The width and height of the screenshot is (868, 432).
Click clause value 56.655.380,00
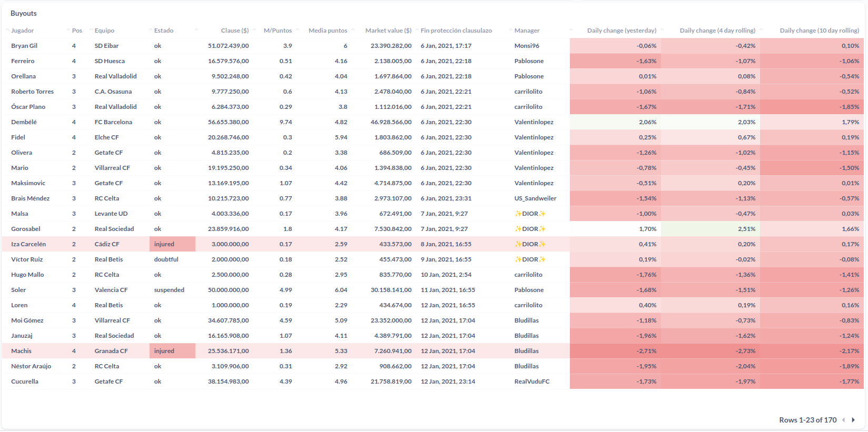(x=229, y=122)
